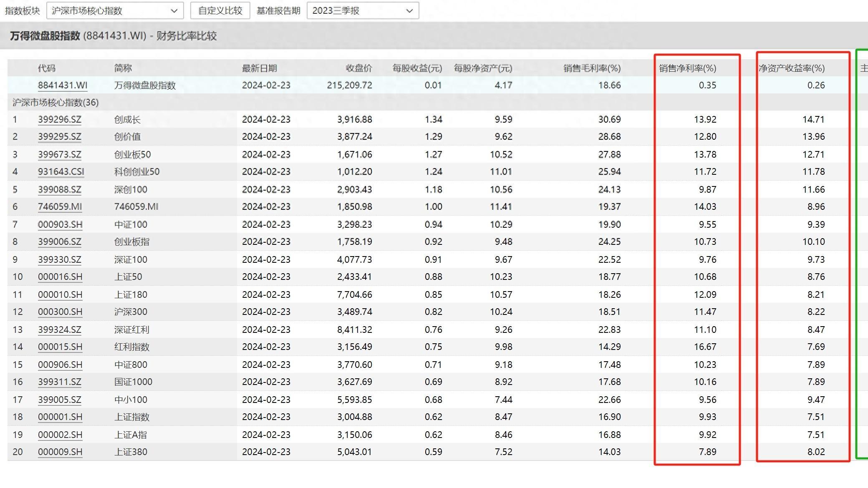
Task: Click the 最新日期 column header
Action: point(259,68)
